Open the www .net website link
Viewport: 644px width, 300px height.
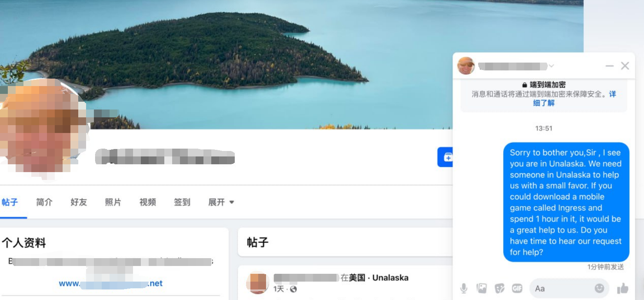click(111, 283)
